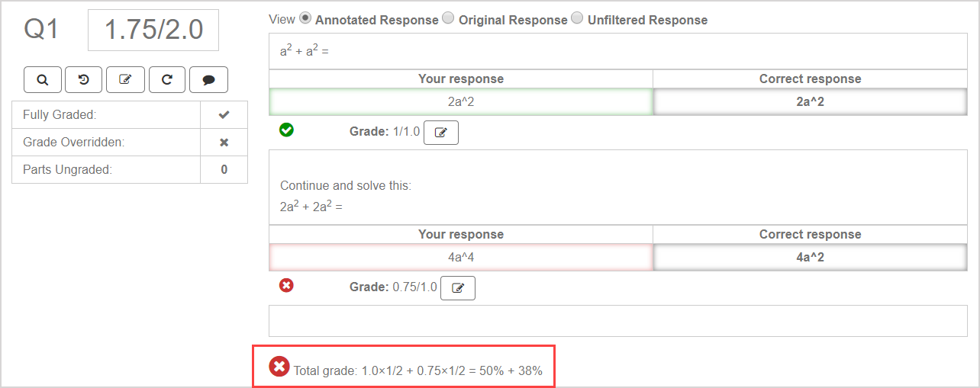Select the Original Response view option

448,18
